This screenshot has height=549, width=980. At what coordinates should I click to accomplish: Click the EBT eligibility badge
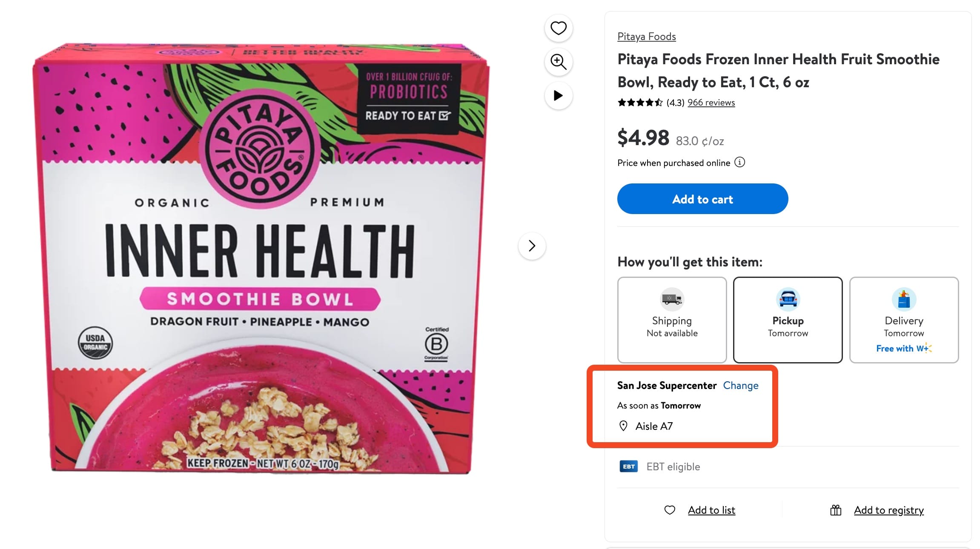pos(628,466)
